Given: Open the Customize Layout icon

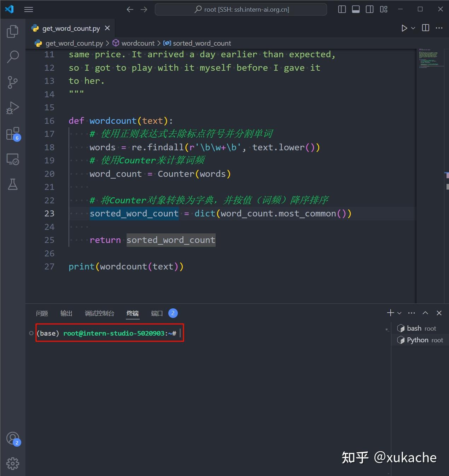Looking at the screenshot, I should (x=384, y=10).
